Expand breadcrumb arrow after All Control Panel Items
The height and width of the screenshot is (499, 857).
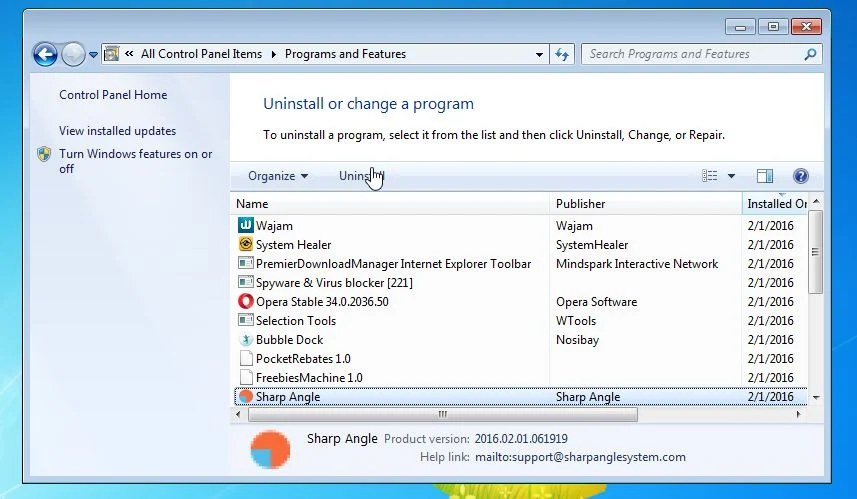[x=273, y=54]
